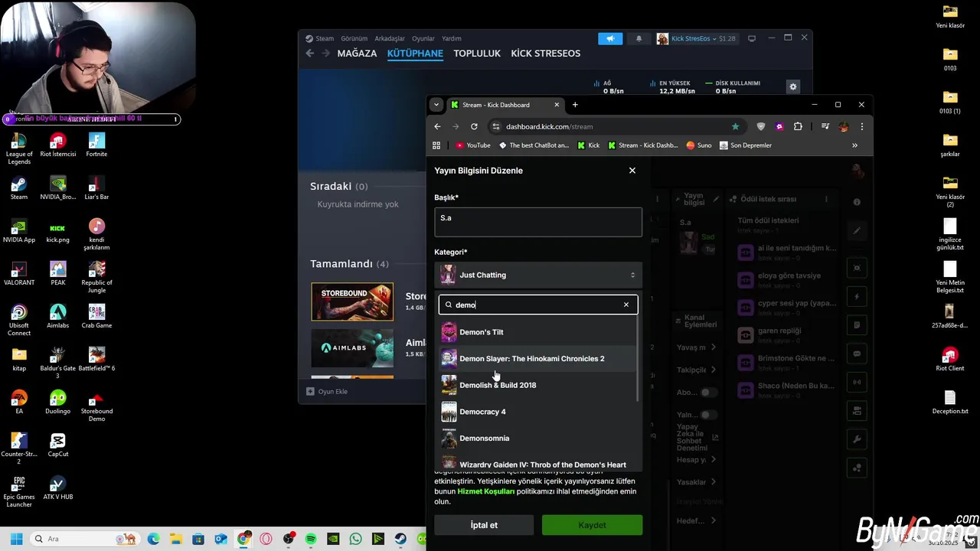Open a new Chrome tab

coord(575,105)
